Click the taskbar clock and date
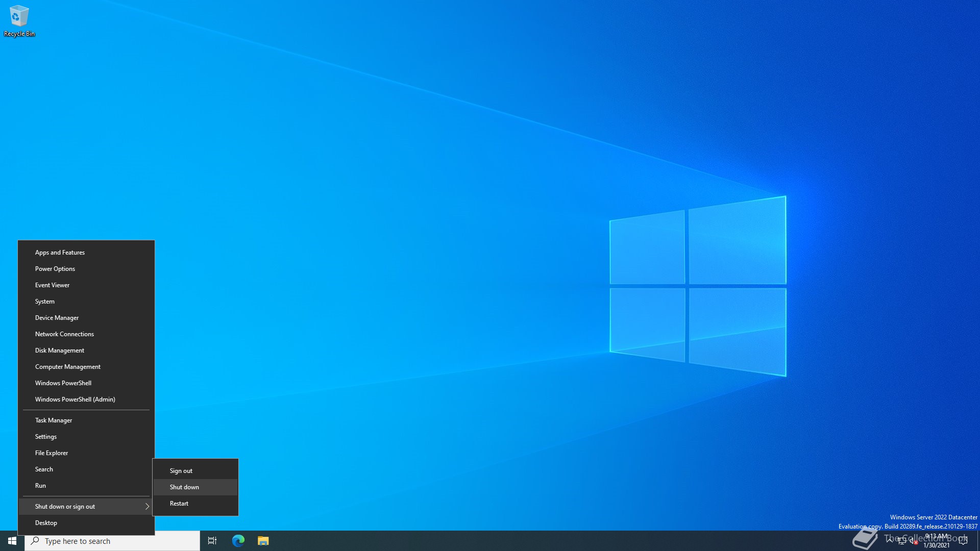This screenshot has height=551, width=980. (936, 541)
